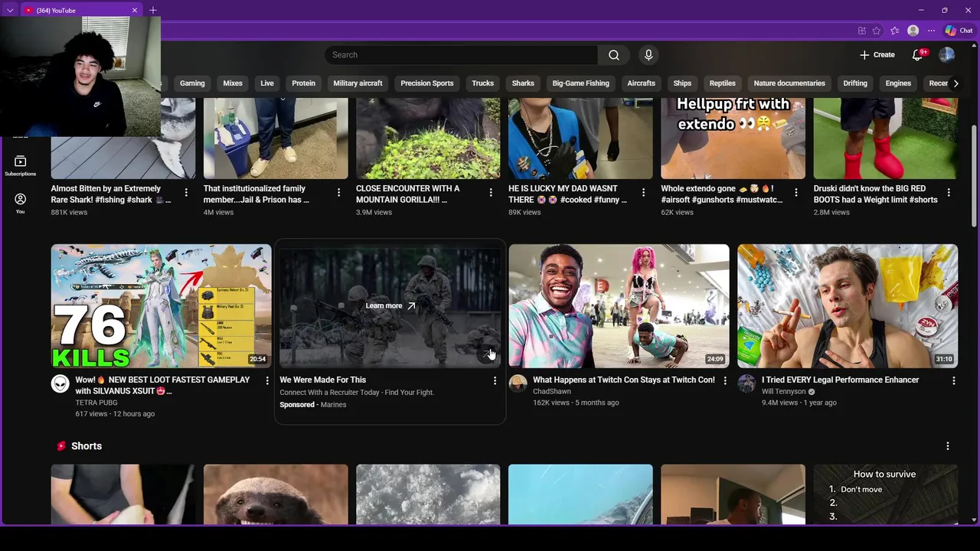Open the browser three-dot menu
Screen dimensions: 980x551
tap(931, 31)
